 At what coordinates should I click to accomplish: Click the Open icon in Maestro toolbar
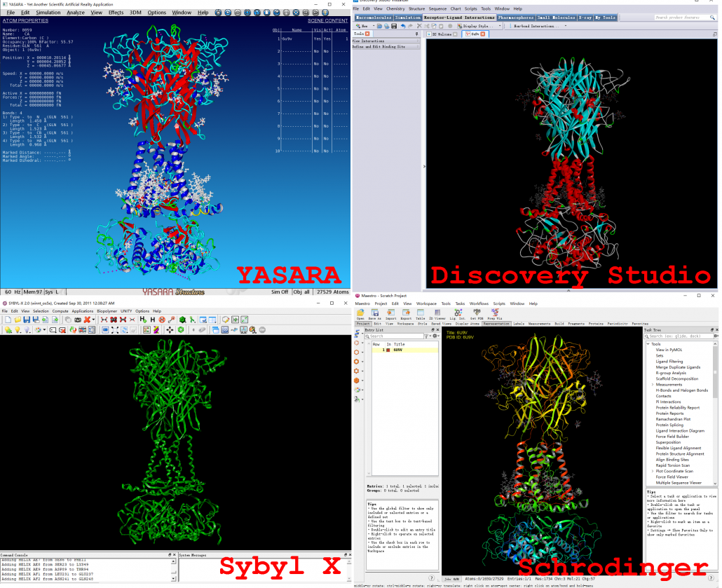pyautogui.click(x=360, y=313)
